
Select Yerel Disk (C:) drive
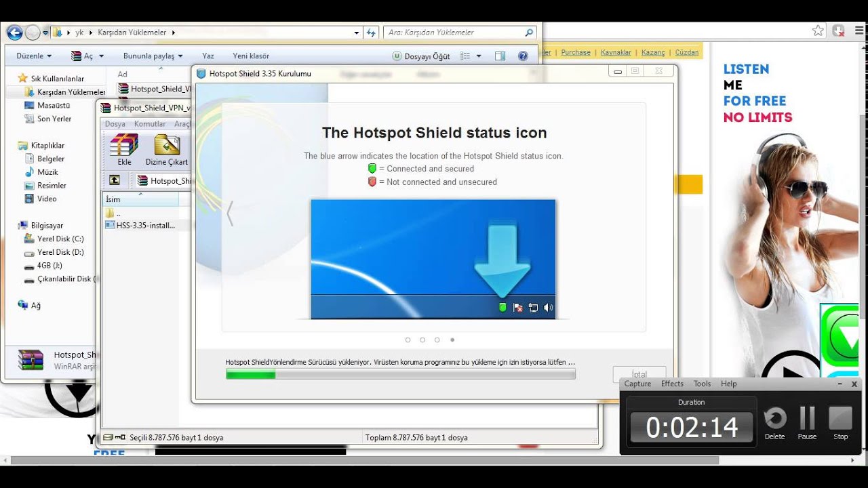(x=54, y=239)
